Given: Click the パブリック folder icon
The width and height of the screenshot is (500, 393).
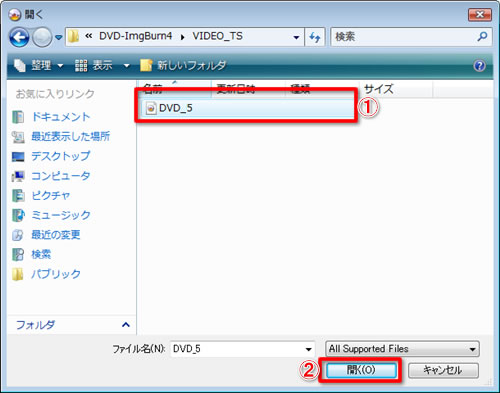Looking at the screenshot, I should (x=18, y=274).
